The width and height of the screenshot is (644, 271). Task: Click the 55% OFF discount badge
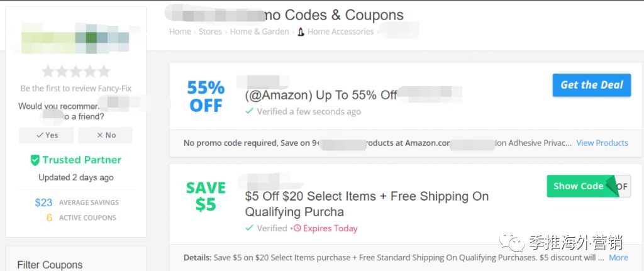[x=206, y=96]
